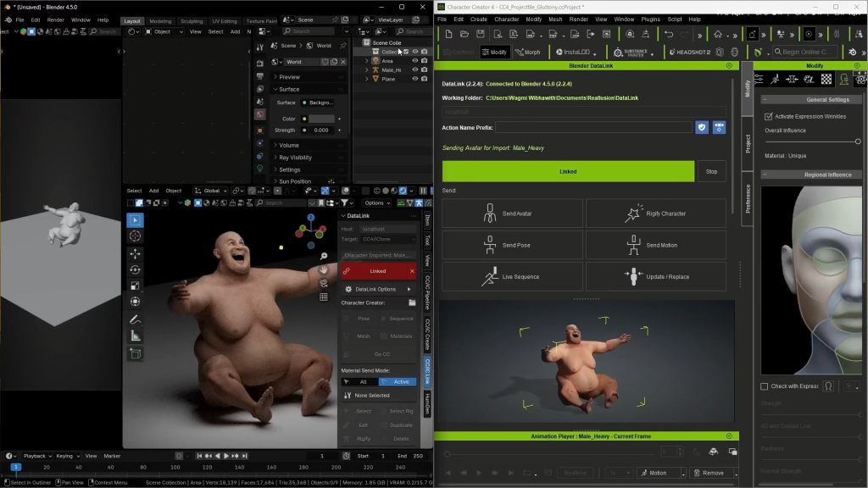Click the undo arrow in Character Creator toolbar
The height and width of the screenshot is (488, 868).
coord(669,34)
